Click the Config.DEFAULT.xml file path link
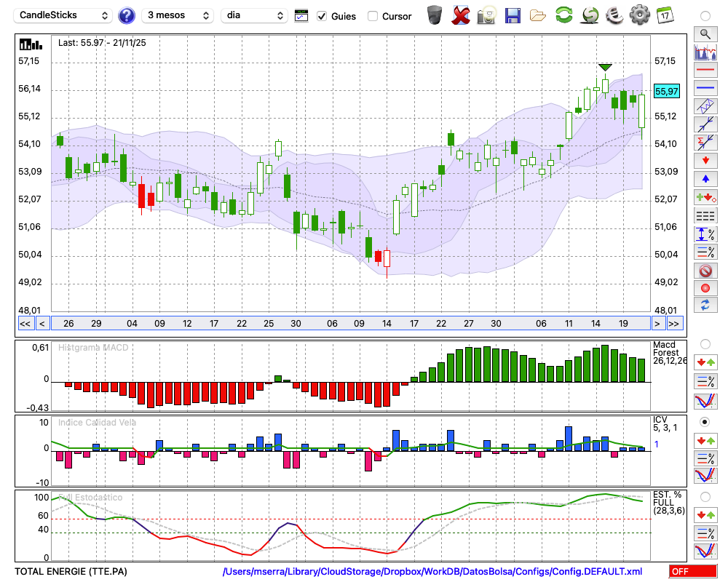 point(432,572)
